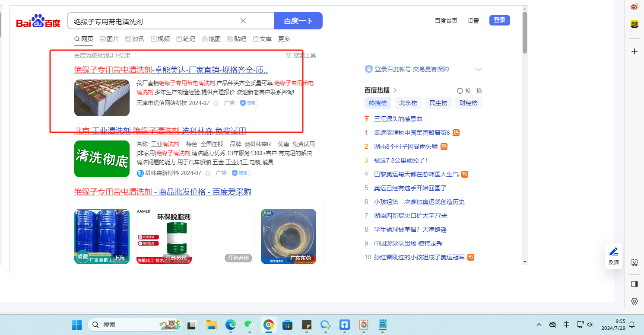Open the Meituan sidebar icon
This screenshot has width=644, height=335.
click(x=634, y=23)
